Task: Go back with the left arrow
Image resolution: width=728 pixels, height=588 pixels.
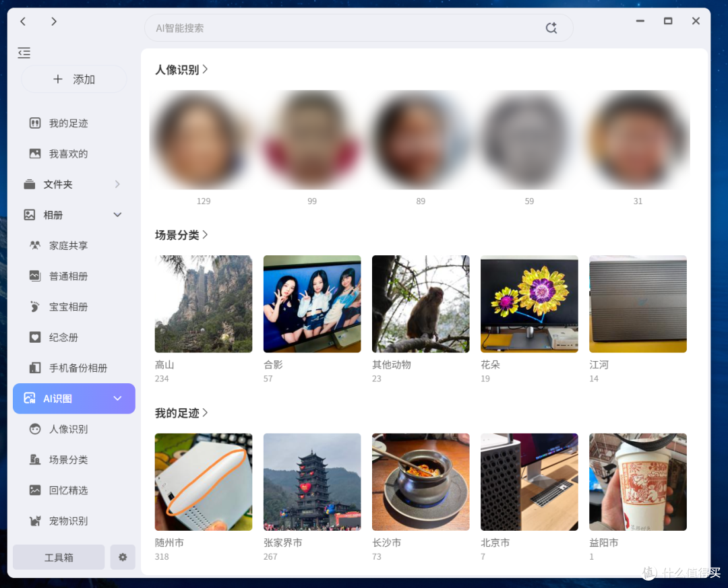Action: point(23,22)
